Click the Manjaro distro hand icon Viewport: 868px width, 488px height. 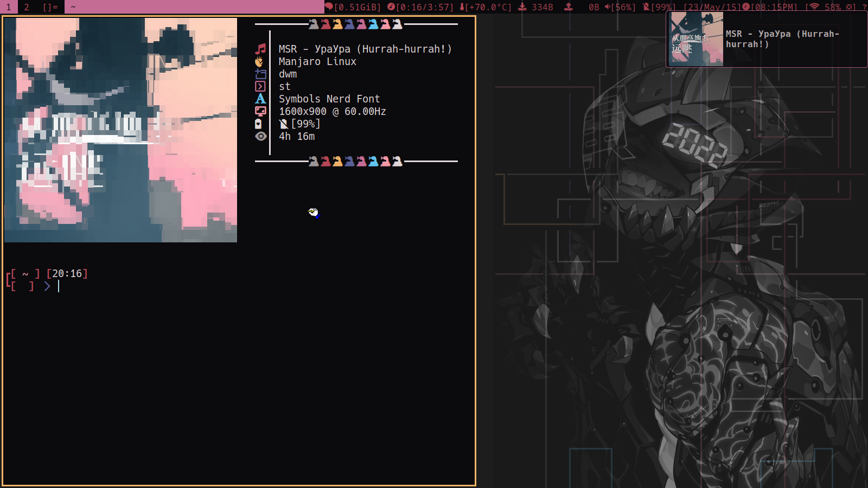(x=259, y=61)
